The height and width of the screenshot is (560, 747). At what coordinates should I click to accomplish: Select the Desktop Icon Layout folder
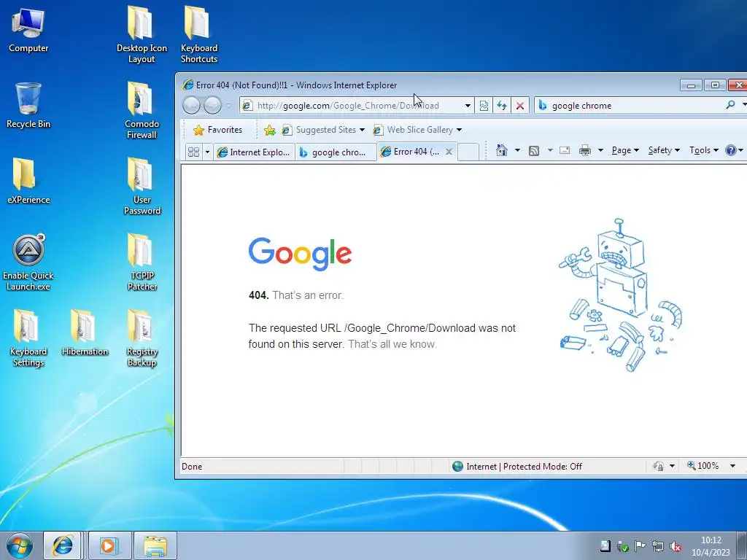point(142,35)
